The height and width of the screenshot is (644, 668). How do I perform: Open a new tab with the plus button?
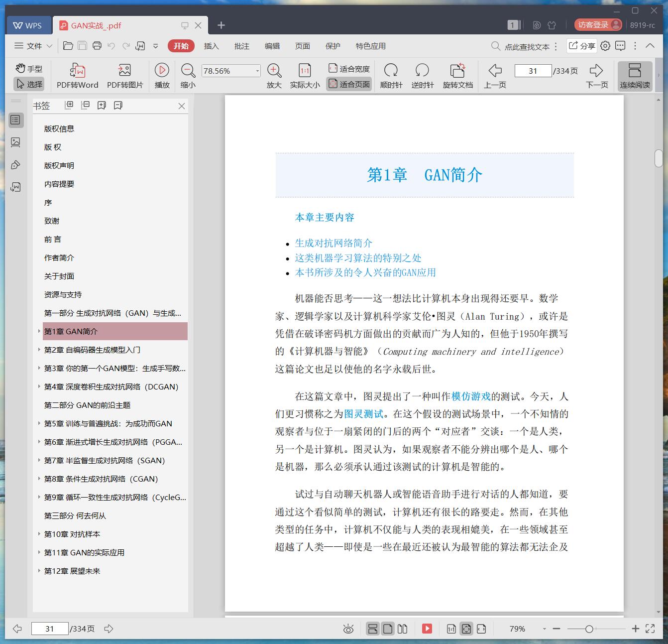coord(222,25)
